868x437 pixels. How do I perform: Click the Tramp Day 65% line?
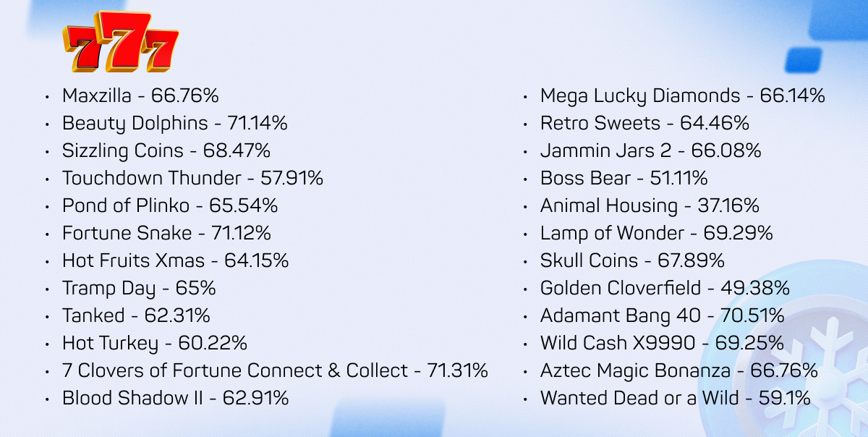coord(139,288)
